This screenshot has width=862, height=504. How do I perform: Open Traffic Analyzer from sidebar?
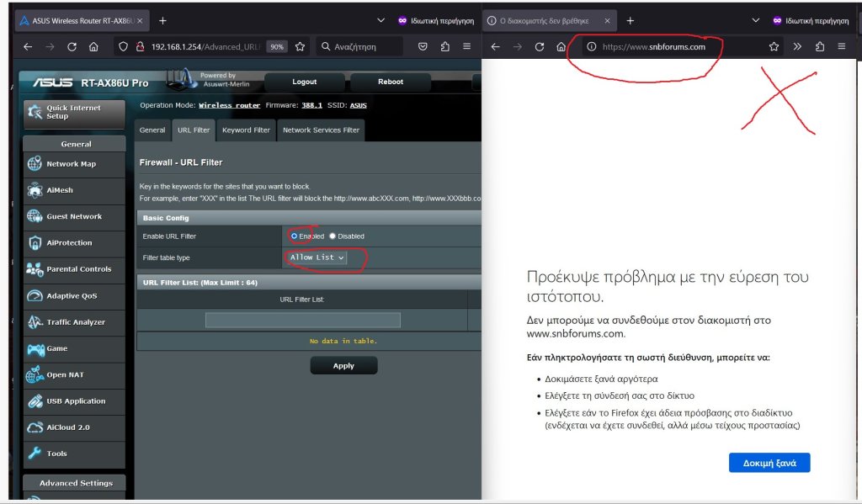74,322
